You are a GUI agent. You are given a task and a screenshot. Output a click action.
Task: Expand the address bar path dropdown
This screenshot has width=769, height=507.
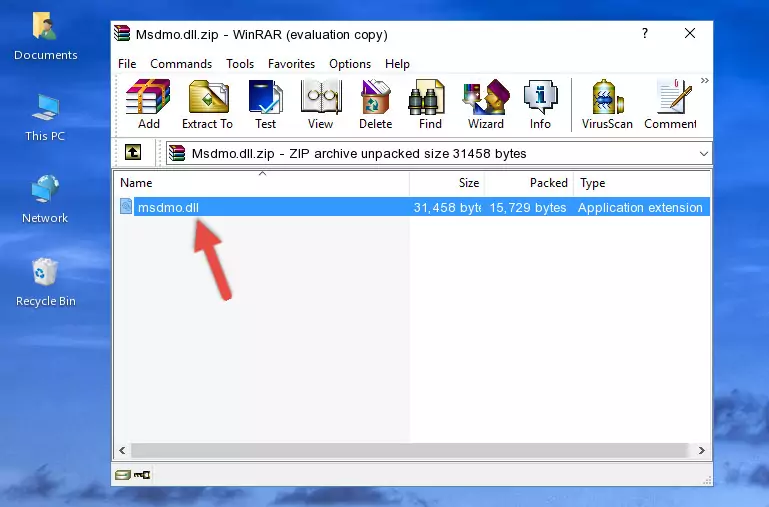click(704, 153)
